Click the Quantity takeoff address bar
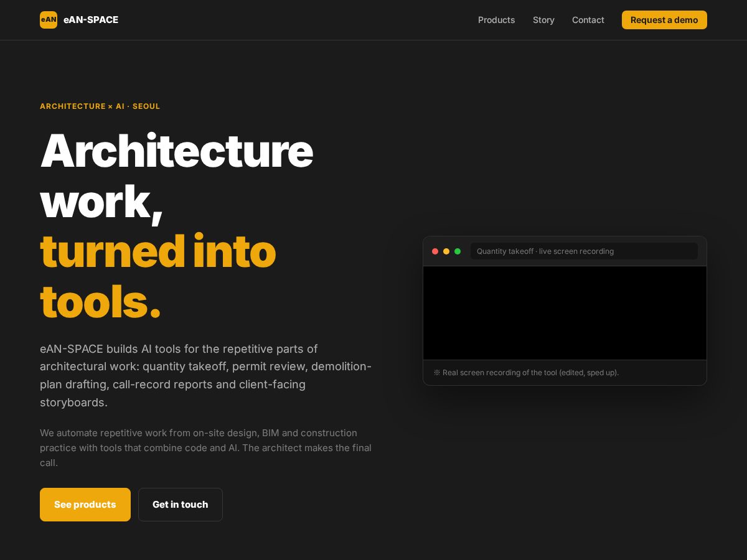This screenshot has height=560, width=747. pyautogui.click(x=584, y=251)
